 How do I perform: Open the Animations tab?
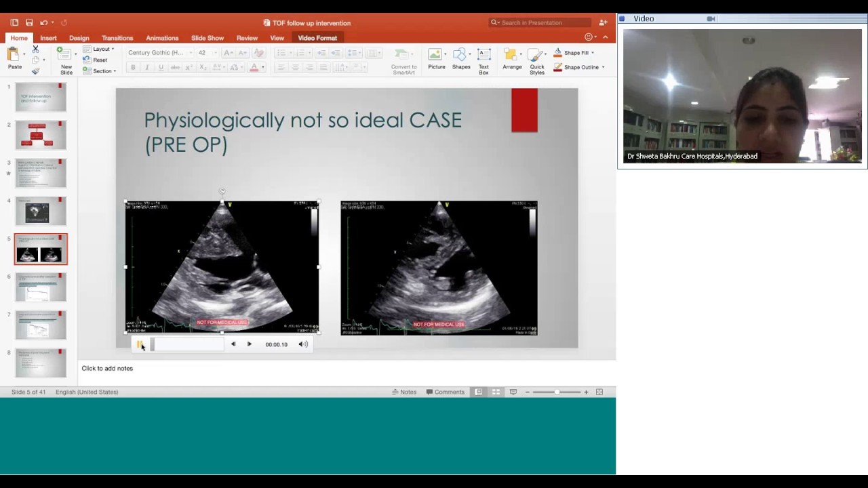coord(162,38)
